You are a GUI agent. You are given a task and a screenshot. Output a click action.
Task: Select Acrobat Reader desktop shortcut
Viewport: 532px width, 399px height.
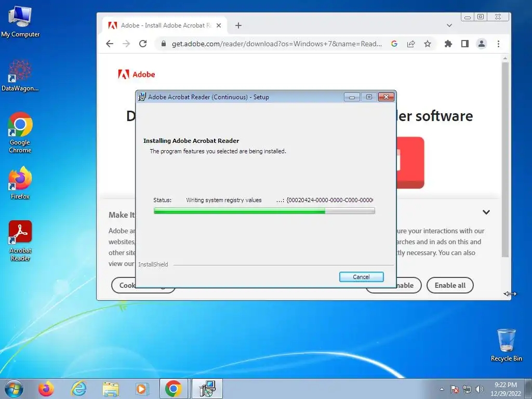pyautogui.click(x=20, y=241)
